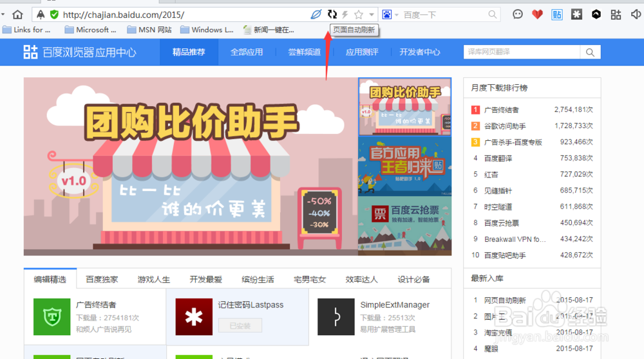Image resolution: width=644 pixels, height=359 pixels.
Task: Open 百度贴吧助手 in the ranking
Action: tap(505, 255)
